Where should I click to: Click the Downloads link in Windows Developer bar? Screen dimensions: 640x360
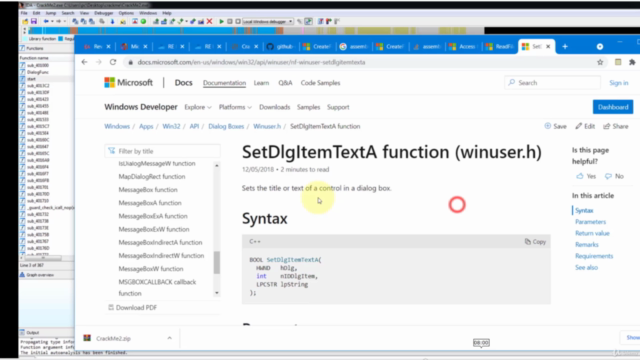(274, 107)
